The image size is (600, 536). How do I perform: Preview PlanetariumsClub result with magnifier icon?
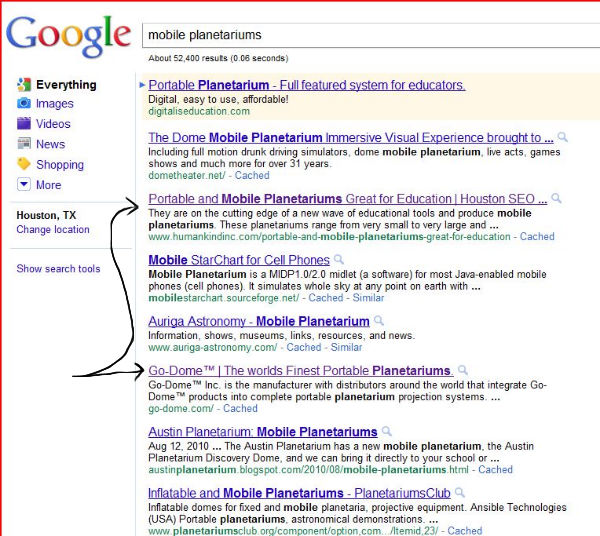coord(460,492)
